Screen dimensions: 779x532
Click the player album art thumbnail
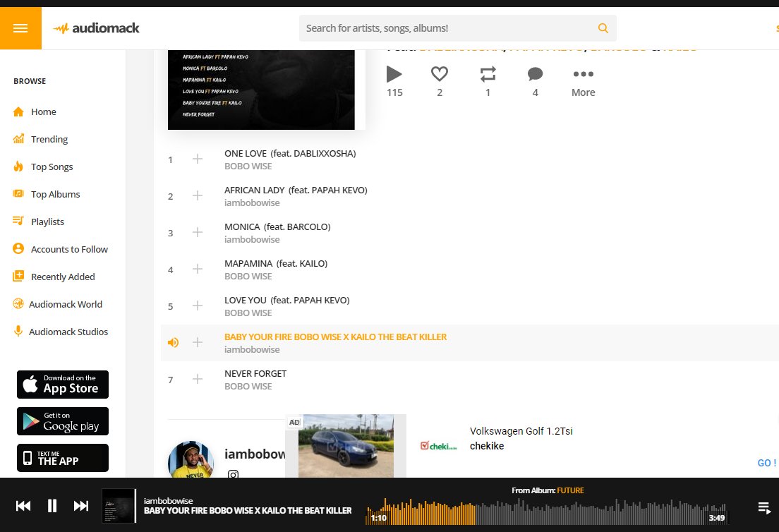119,506
